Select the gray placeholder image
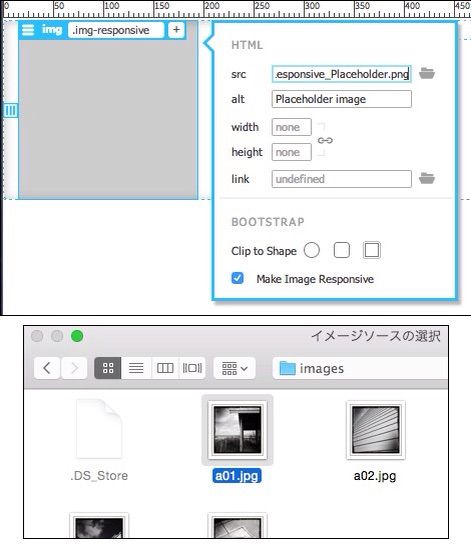 pyautogui.click(x=108, y=119)
